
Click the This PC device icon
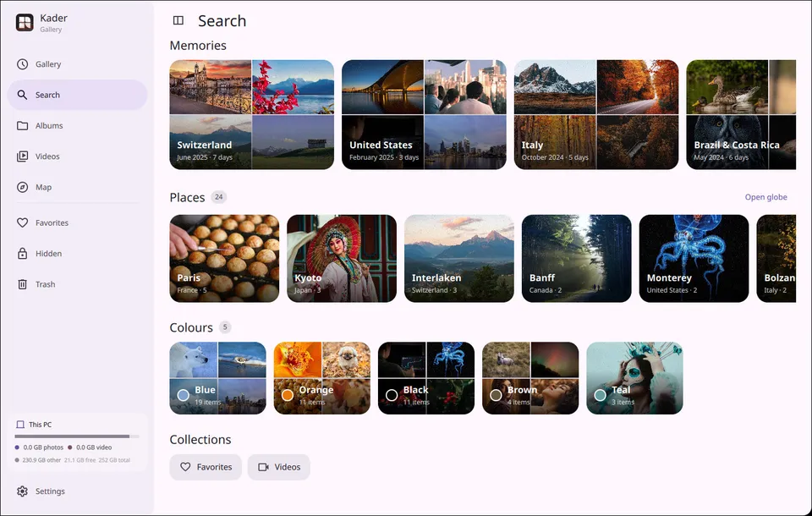(x=20, y=425)
